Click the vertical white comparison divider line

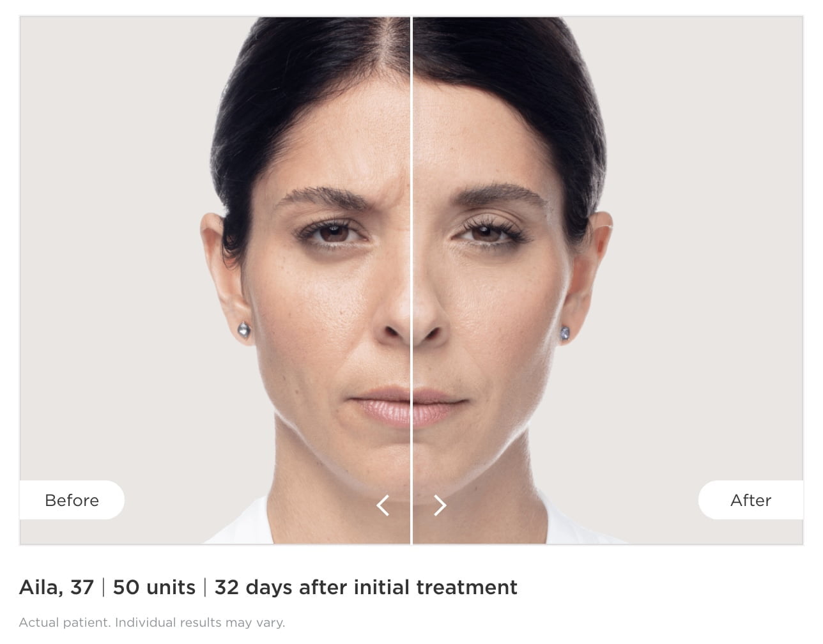(x=411, y=281)
